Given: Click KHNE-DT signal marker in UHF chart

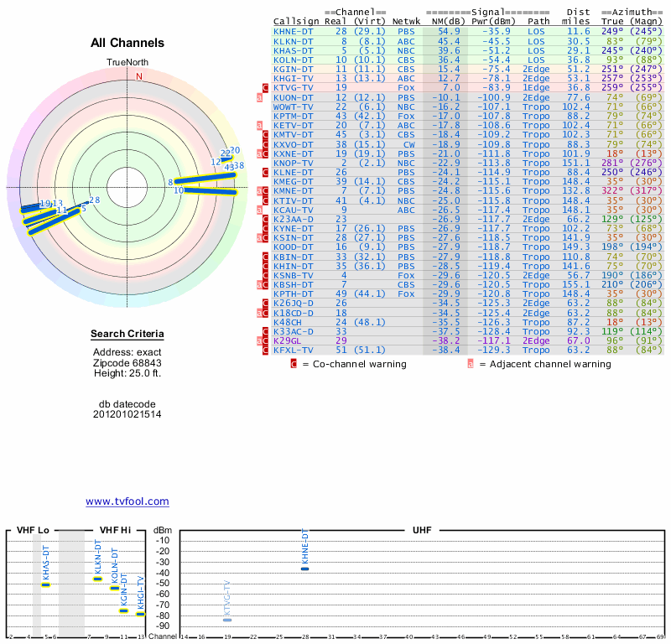Looking at the screenshot, I should pyautogui.click(x=305, y=569).
